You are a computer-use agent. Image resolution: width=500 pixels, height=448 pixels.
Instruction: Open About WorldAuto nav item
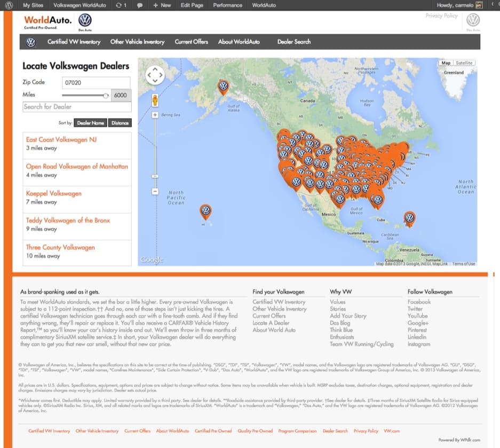pos(239,42)
